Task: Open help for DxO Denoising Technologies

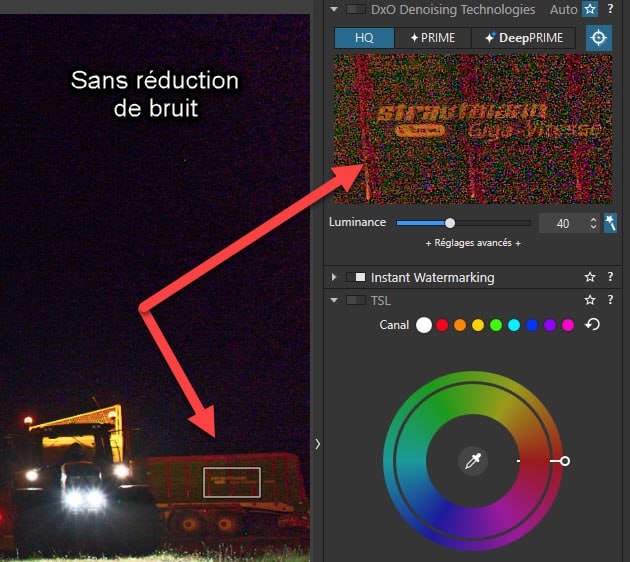Action: point(610,9)
